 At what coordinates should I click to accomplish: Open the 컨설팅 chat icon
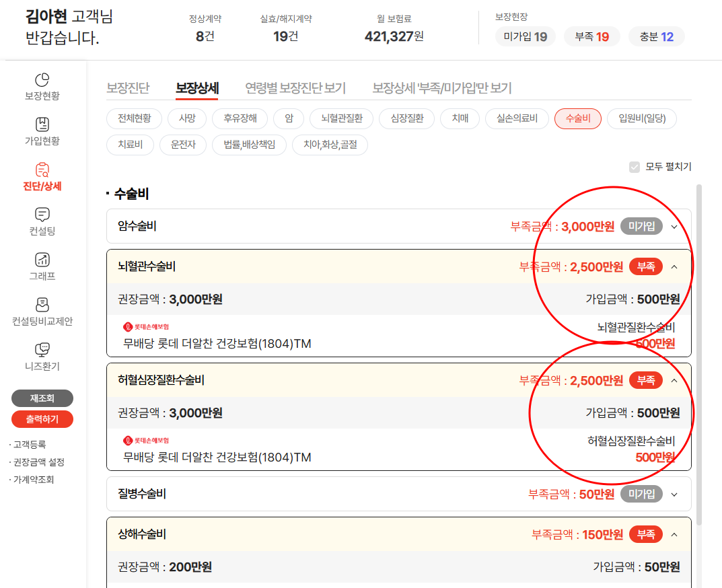click(42, 215)
